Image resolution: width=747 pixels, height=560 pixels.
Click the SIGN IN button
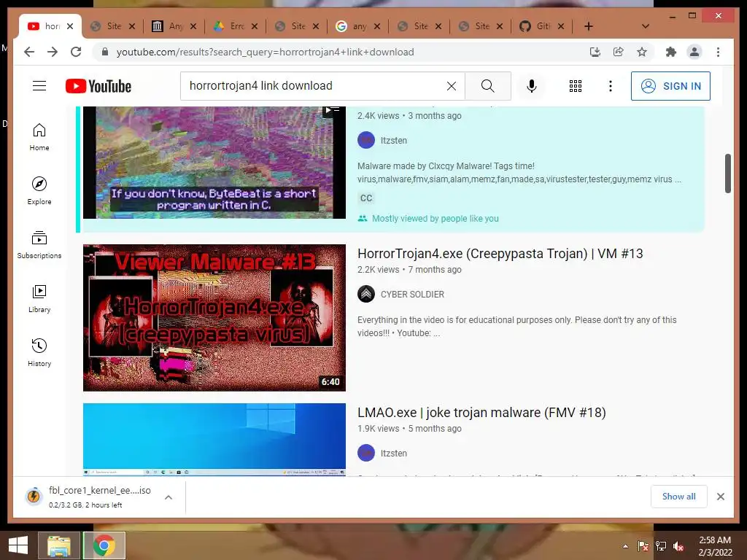click(x=670, y=86)
